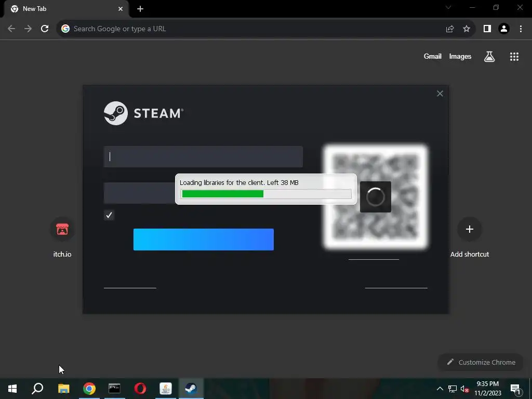Click the share page icon in address bar
Viewport: 532px width, 399px height.
pos(450,29)
